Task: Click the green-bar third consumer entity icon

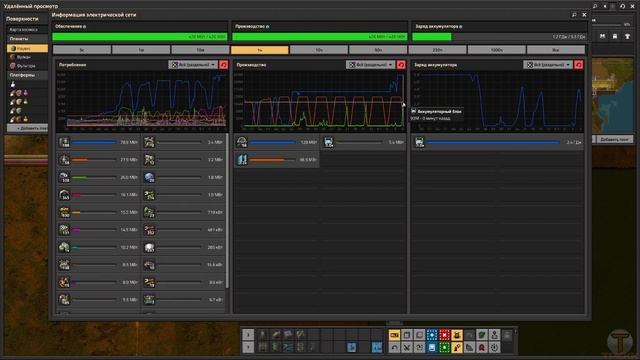Action: [64, 177]
